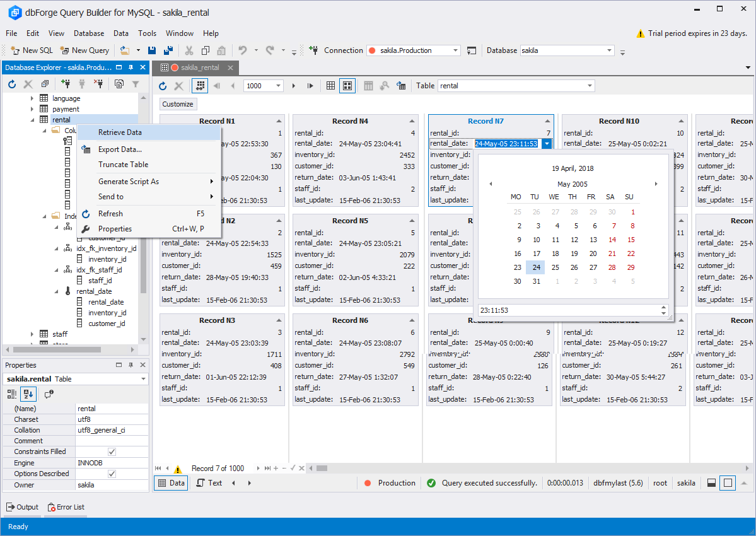
Task: Switch to card view layout icon
Action: 347,86
